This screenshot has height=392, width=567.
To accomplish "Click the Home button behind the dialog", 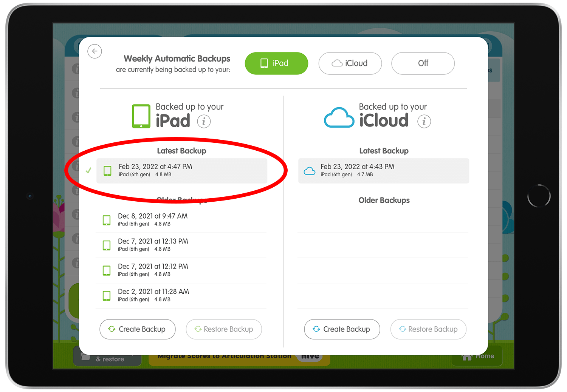I will 477,357.
